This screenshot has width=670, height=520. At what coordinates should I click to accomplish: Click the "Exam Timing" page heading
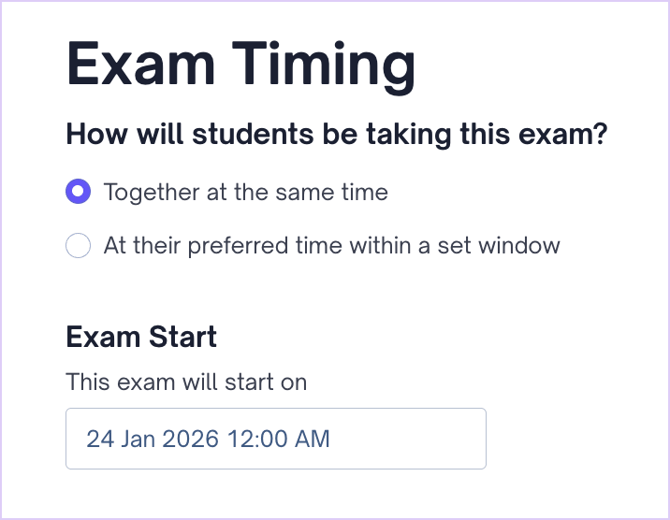point(240,64)
